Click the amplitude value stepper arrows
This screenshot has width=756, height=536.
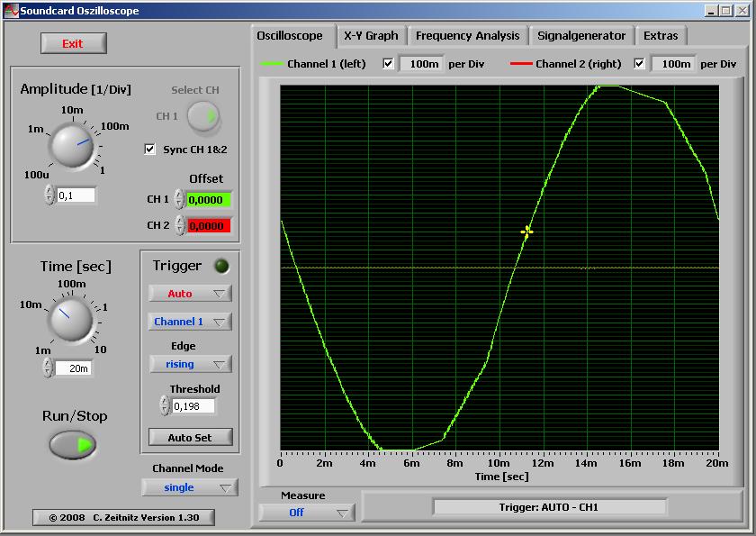point(49,195)
